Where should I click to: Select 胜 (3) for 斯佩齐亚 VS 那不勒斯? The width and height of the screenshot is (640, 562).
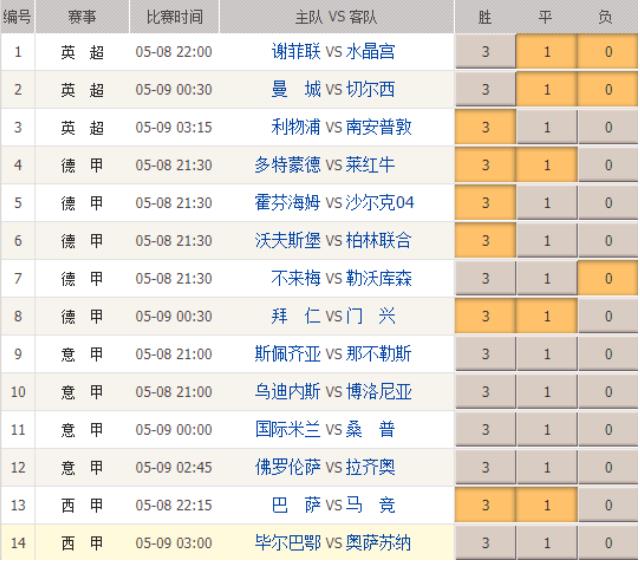pyautogui.click(x=485, y=353)
